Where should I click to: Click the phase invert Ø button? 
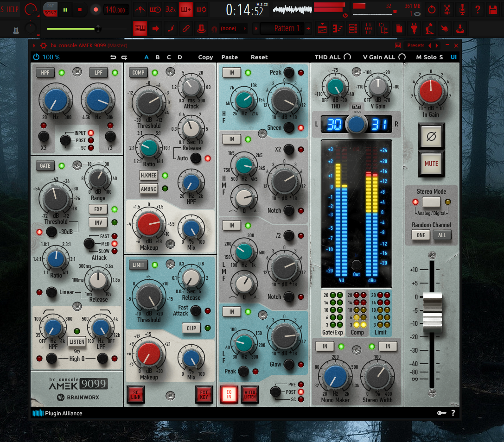[431, 137]
